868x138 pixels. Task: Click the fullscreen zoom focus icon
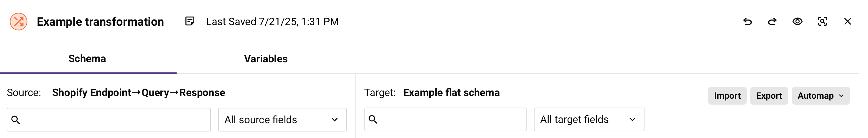[822, 22]
